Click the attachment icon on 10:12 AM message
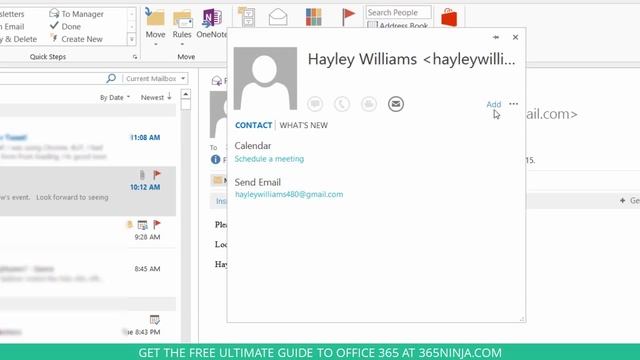 click(142, 175)
